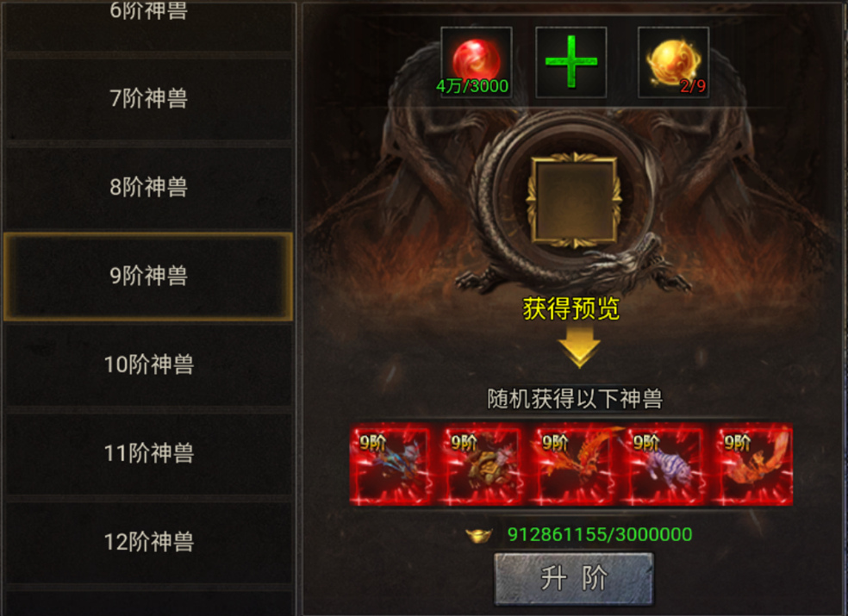Viewport: 848px width, 616px height.
Task: Select the highlighted 9阶神兽 tab
Action: tap(149, 277)
